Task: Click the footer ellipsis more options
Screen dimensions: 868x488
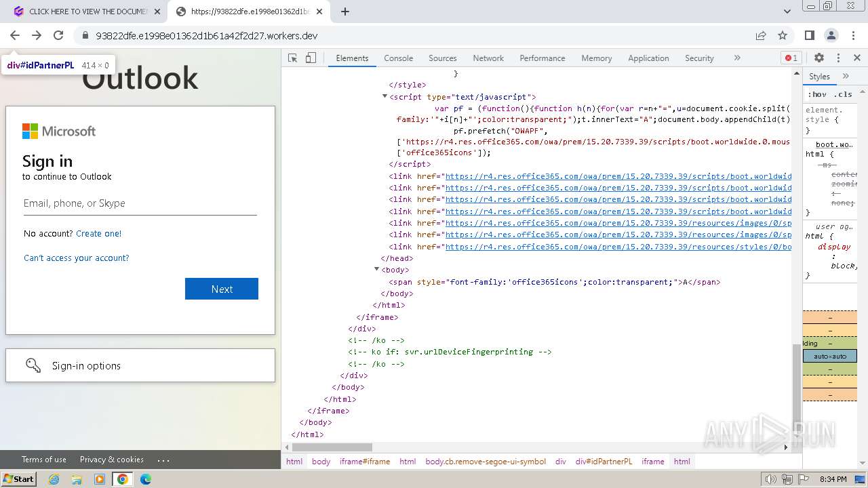Action: coord(163,460)
